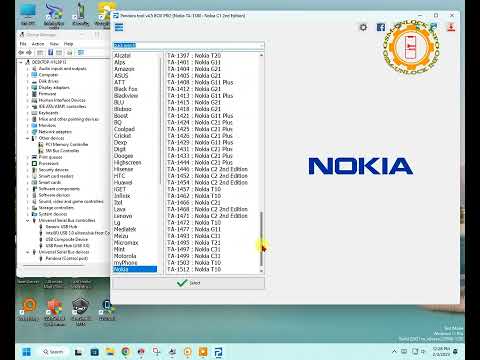The width and height of the screenshot is (480, 360).
Task: Expand Network adapters in Device Manager
Action: pos(28,132)
